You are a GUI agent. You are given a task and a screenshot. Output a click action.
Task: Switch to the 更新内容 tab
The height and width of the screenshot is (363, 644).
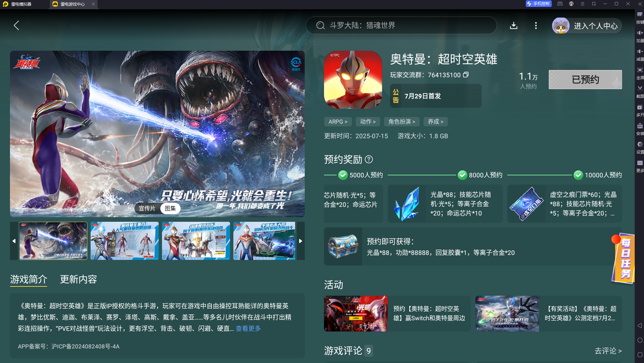point(78,279)
